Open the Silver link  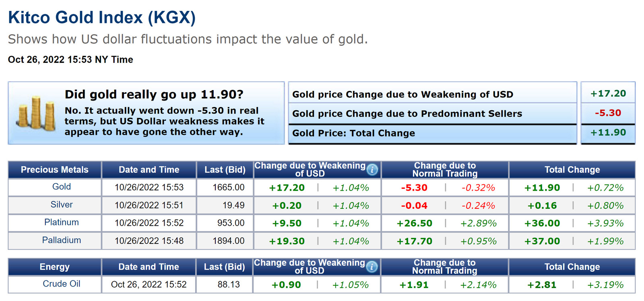(62, 204)
